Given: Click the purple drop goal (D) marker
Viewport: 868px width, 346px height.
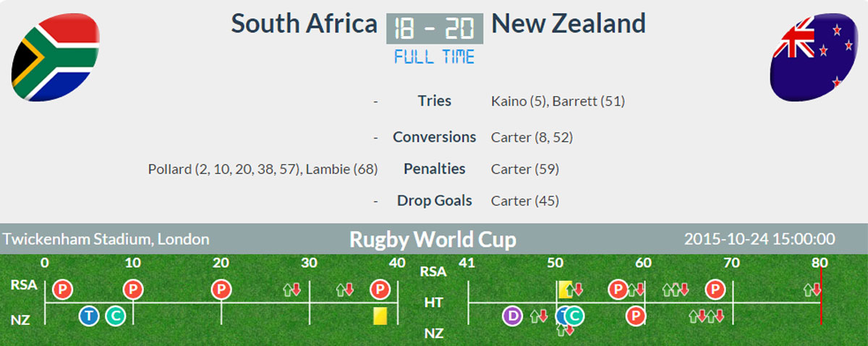Looking at the screenshot, I should [x=512, y=316].
